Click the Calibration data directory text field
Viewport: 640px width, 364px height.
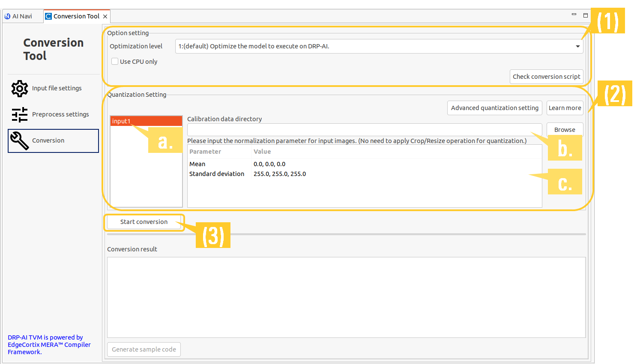pyautogui.click(x=364, y=130)
